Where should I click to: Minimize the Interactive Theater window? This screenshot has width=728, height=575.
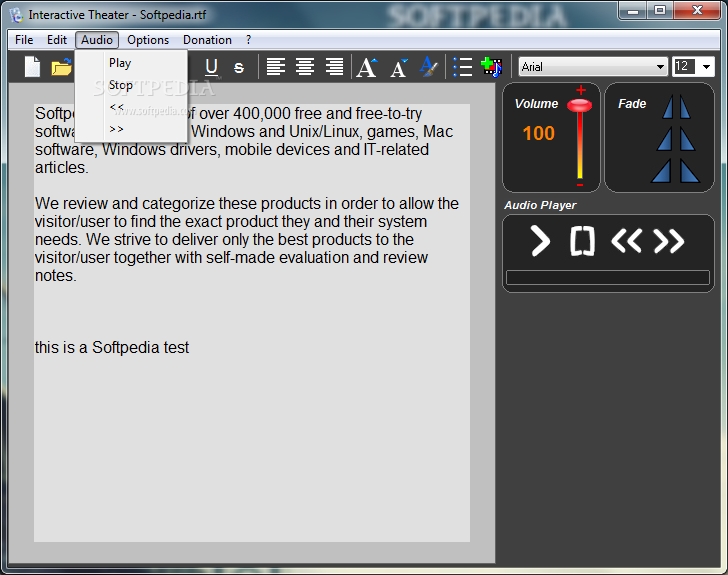click(x=632, y=11)
